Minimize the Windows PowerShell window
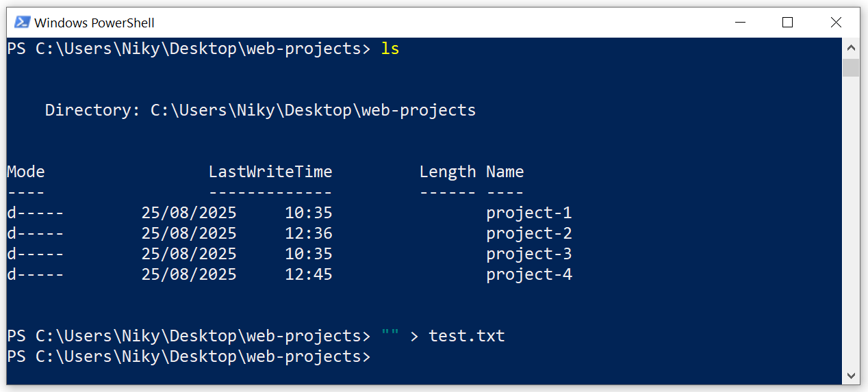868x392 pixels. pos(739,23)
